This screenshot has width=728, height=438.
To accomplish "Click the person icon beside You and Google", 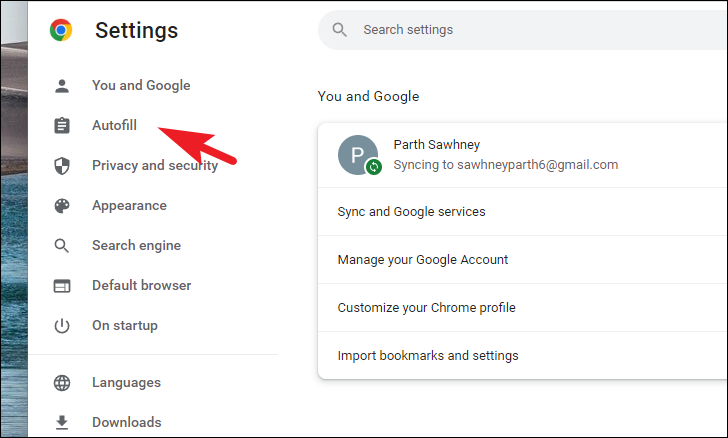I will pyautogui.click(x=62, y=86).
